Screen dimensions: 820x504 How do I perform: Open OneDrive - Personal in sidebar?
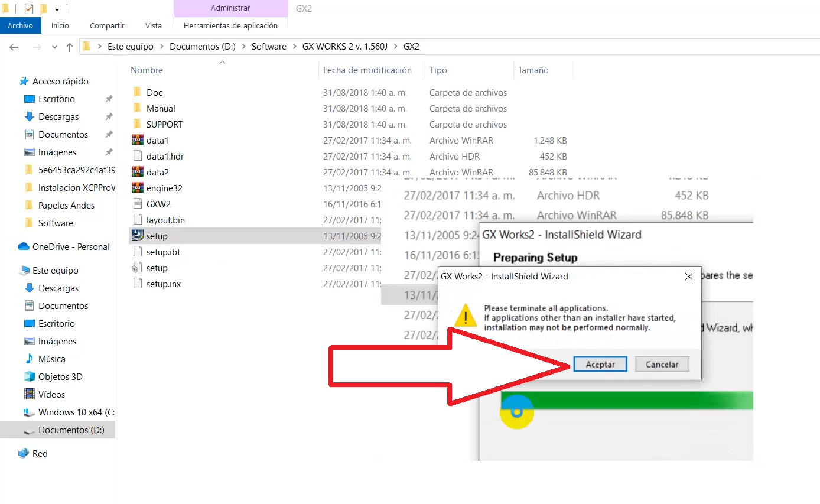(x=71, y=247)
